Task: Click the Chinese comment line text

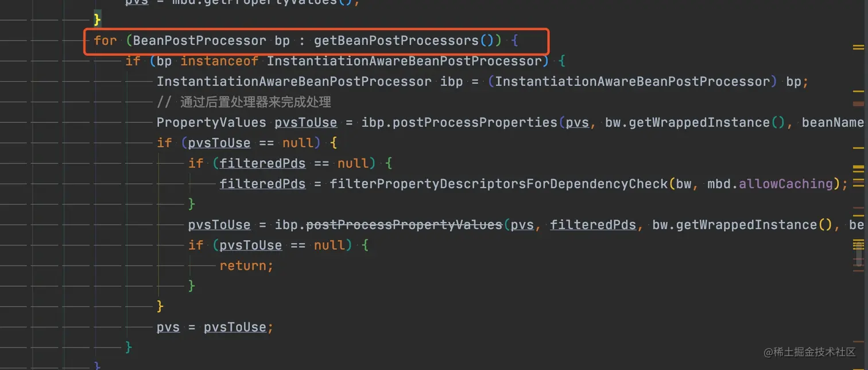Action: (244, 102)
